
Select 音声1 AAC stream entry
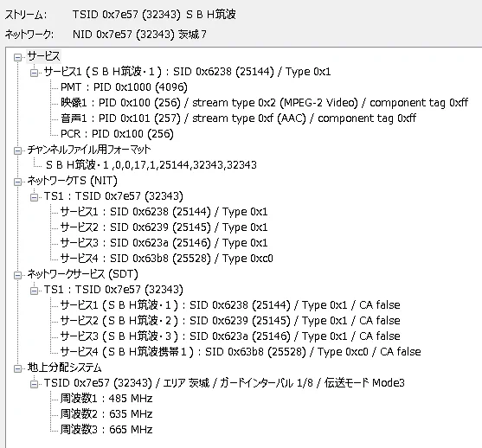pyautogui.click(x=238, y=118)
